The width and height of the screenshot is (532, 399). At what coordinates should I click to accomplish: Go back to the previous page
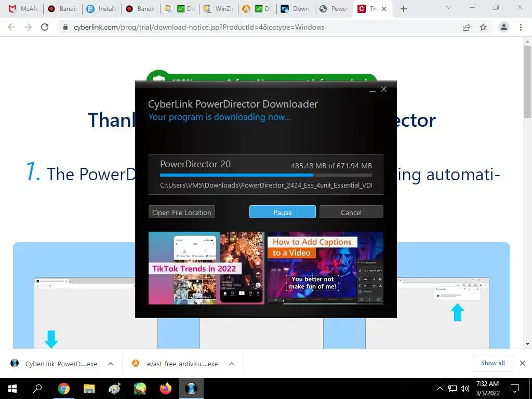(11, 27)
